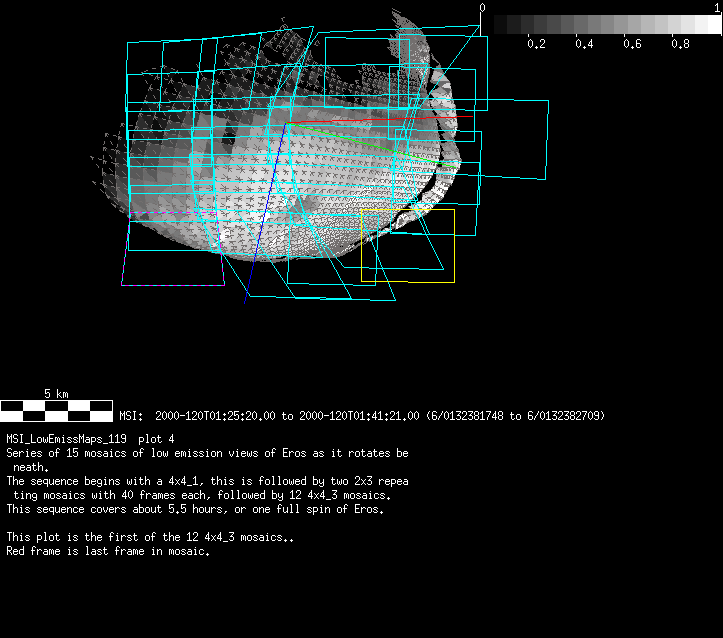Click the magenta dashed line
723x638 pixels.
click(170, 214)
